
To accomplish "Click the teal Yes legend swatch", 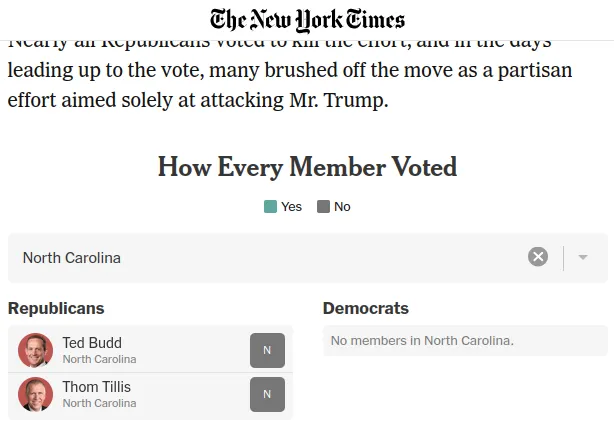I will click(270, 207).
